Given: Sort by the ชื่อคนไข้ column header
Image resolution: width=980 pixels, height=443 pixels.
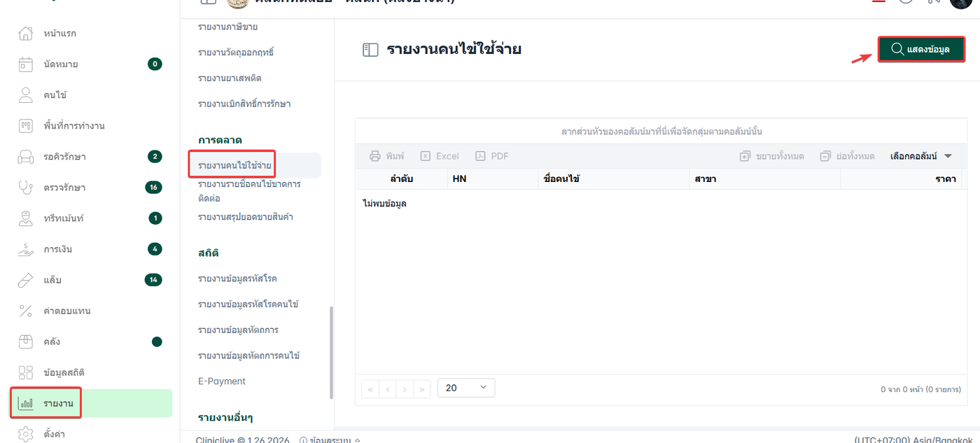Looking at the screenshot, I should pos(613,179).
